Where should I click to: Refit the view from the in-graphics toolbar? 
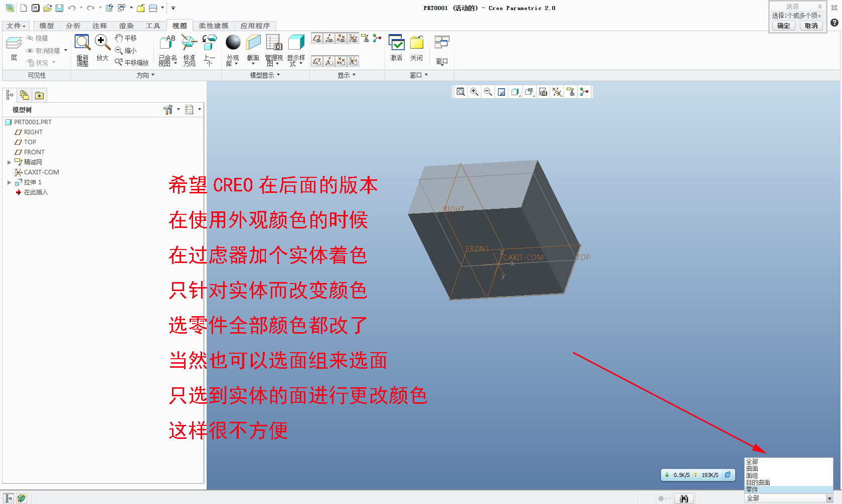coord(460,92)
